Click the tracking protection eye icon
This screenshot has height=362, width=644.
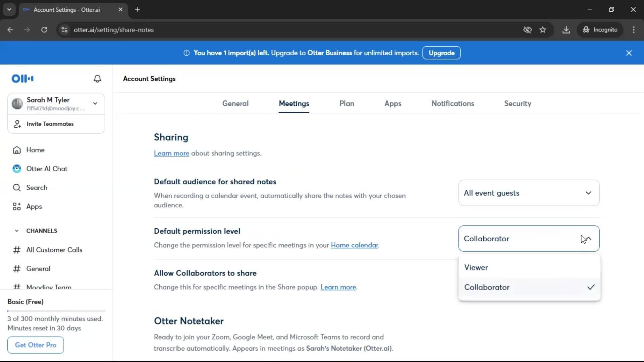click(x=527, y=30)
